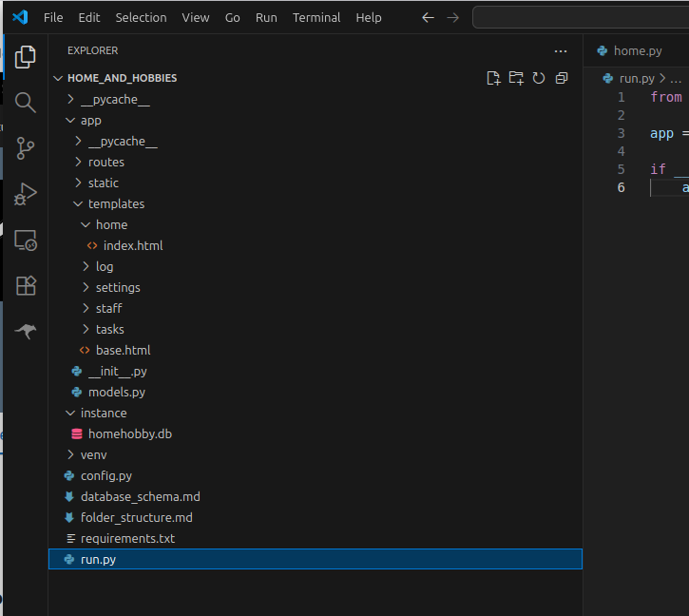Click the Go Back navigation arrow
The height and width of the screenshot is (616, 689).
coord(428,17)
